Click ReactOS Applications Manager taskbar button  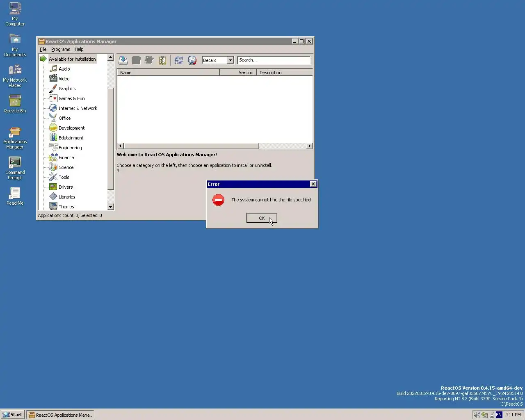(x=60, y=415)
